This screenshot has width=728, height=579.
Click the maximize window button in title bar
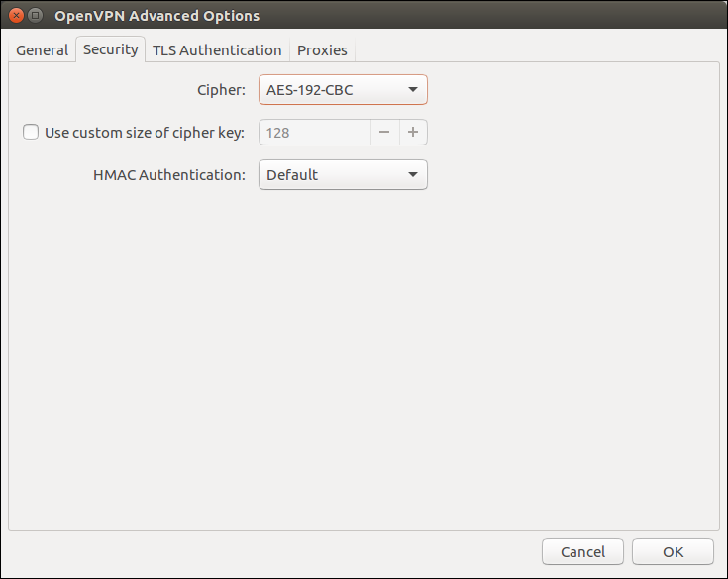pyautogui.click(x=36, y=16)
